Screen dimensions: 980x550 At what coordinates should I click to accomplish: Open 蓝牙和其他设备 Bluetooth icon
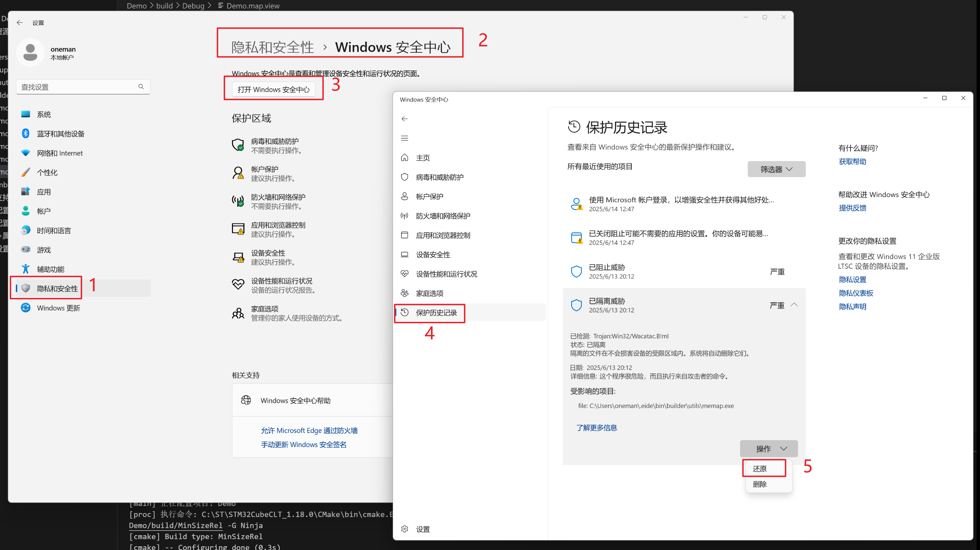[x=26, y=134]
